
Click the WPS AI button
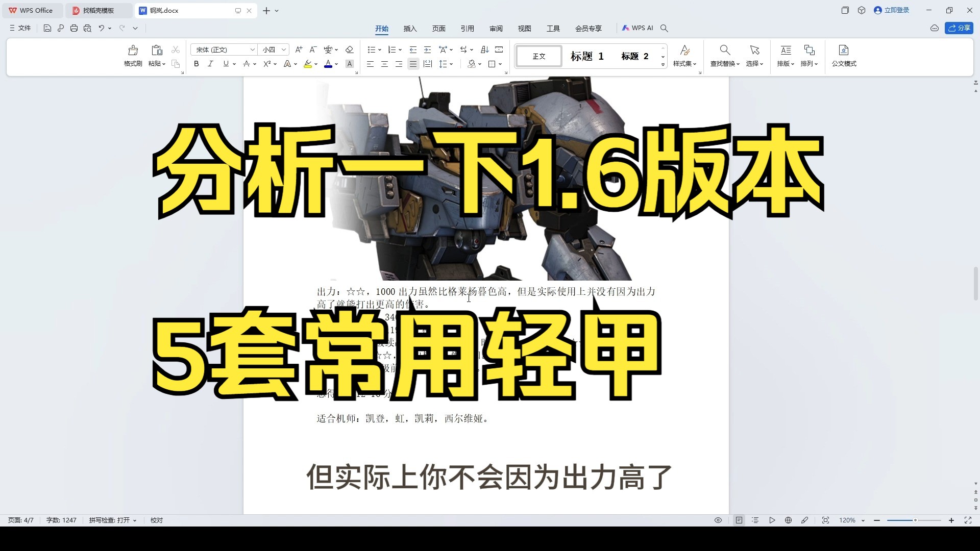(x=638, y=28)
